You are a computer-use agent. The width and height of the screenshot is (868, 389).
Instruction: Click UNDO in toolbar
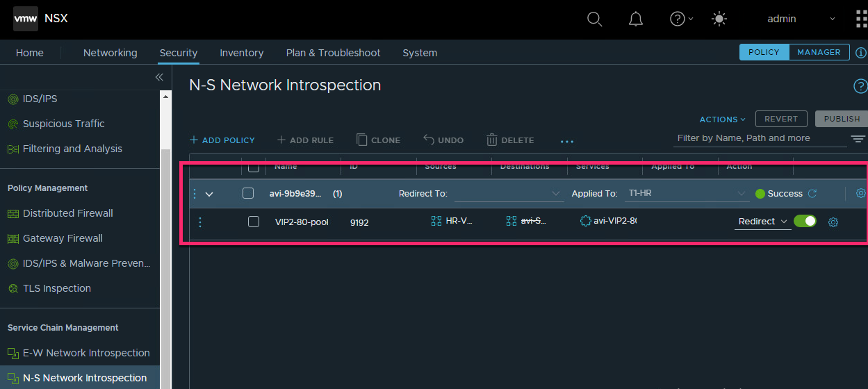point(443,140)
